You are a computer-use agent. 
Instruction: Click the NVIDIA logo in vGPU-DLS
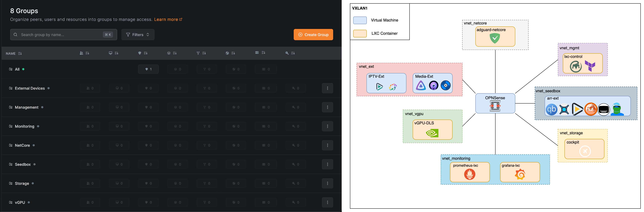tap(432, 133)
